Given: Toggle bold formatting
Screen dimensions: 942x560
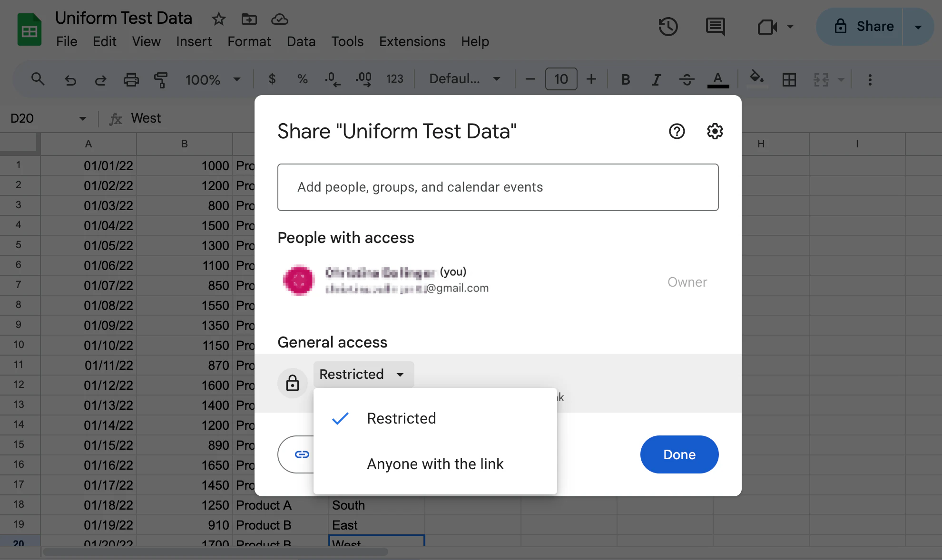Looking at the screenshot, I should coord(626,79).
